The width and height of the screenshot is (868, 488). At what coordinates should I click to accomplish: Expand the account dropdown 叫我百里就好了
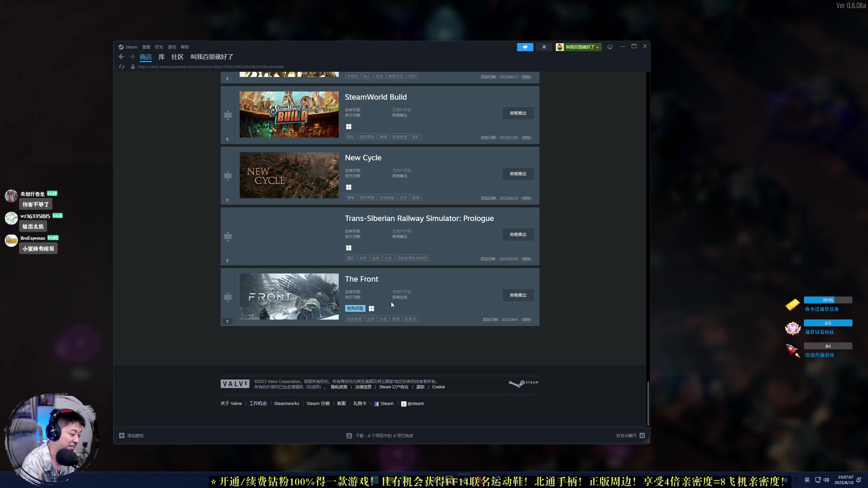578,47
